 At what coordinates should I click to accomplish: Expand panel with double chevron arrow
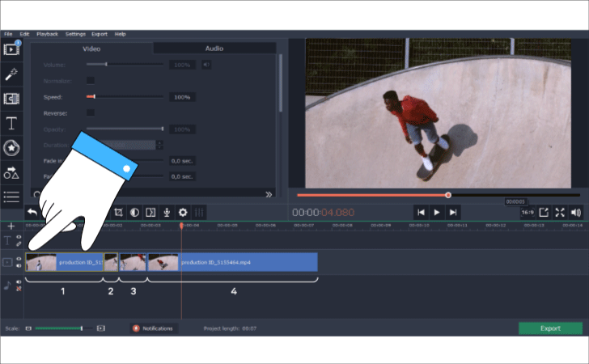pos(269,194)
